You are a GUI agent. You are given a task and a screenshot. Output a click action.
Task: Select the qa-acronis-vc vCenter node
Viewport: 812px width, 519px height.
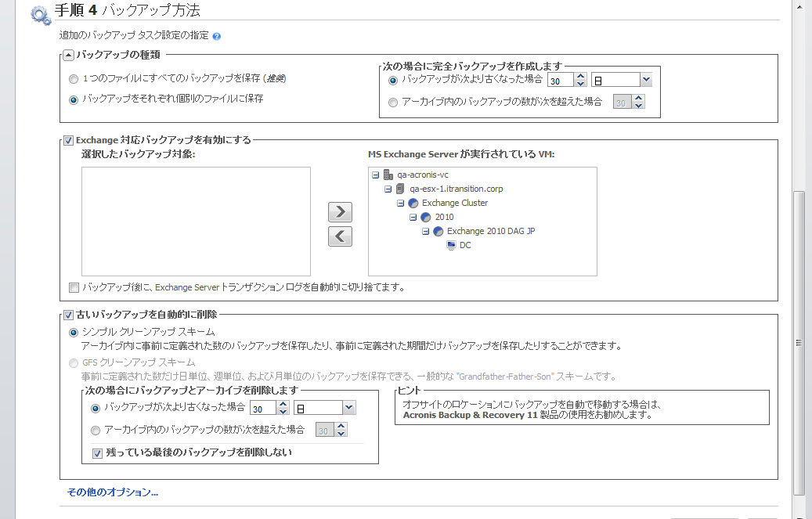[422, 175]
